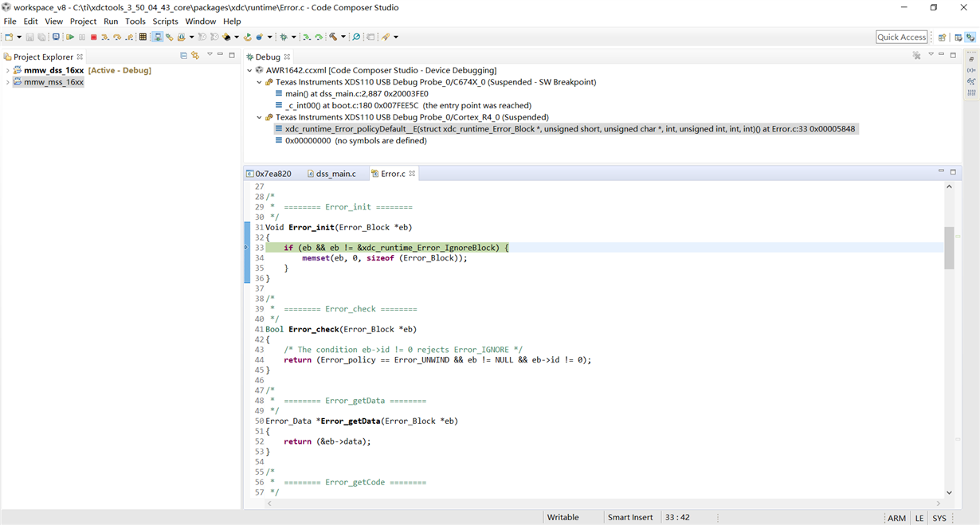This screenshot has width=980, height=525.
Task: Open the dropdown beside the hammer Build icon
Action: [343, 37]
